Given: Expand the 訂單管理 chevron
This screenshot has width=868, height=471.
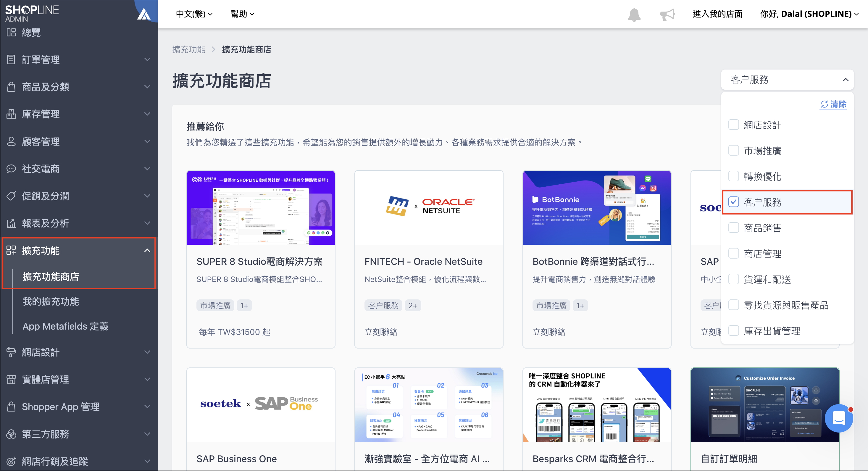Looking at the screenshot, I should coord(147,60).
